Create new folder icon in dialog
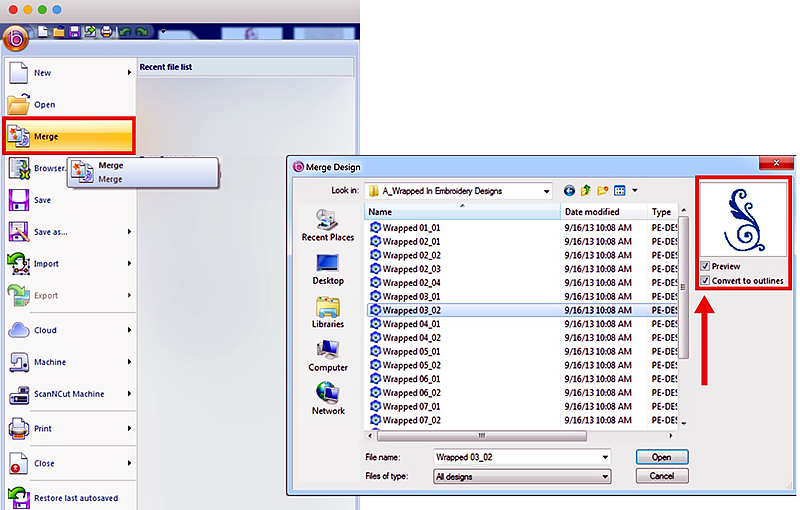Viewport: 800px width, 510px height. [x=603, y=190]
